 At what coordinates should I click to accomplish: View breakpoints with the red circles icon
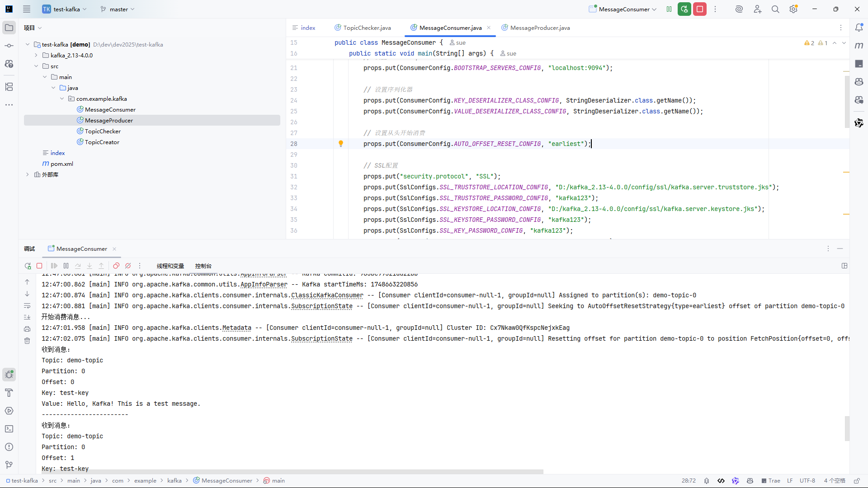(116, 266)
